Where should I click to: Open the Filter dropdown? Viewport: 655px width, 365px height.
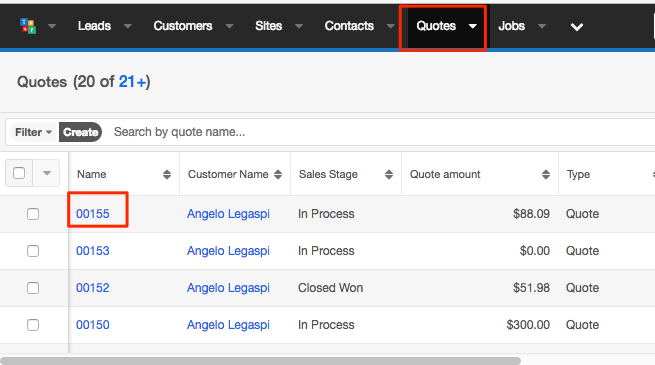point(33,132)
